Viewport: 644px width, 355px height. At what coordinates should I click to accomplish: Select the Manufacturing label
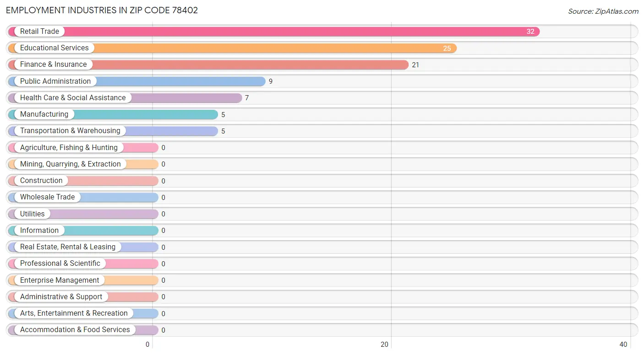tap(44, 114)
